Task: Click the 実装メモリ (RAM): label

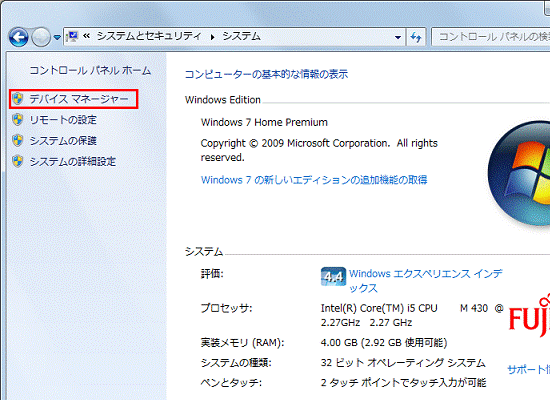Action: pyautogui.click(x=242, y=342)
